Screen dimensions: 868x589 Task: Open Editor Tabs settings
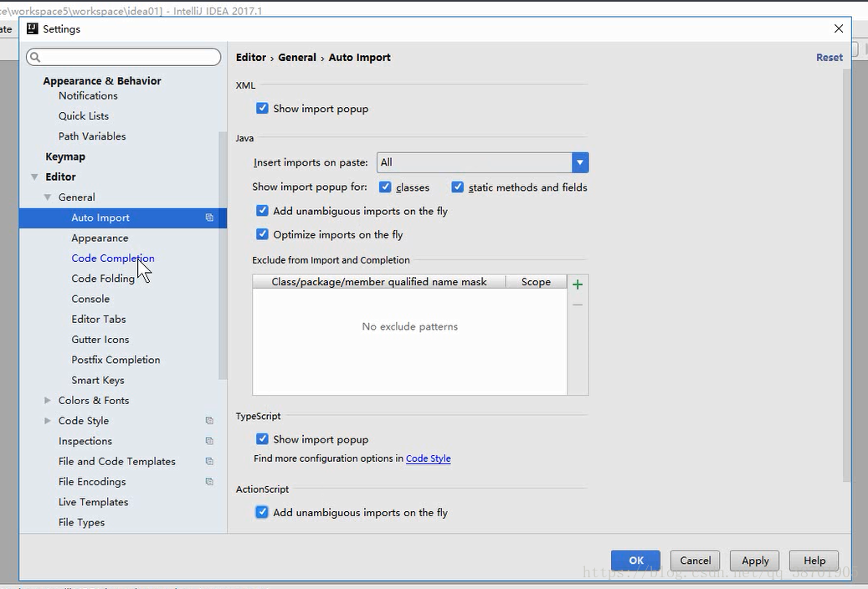99,320
